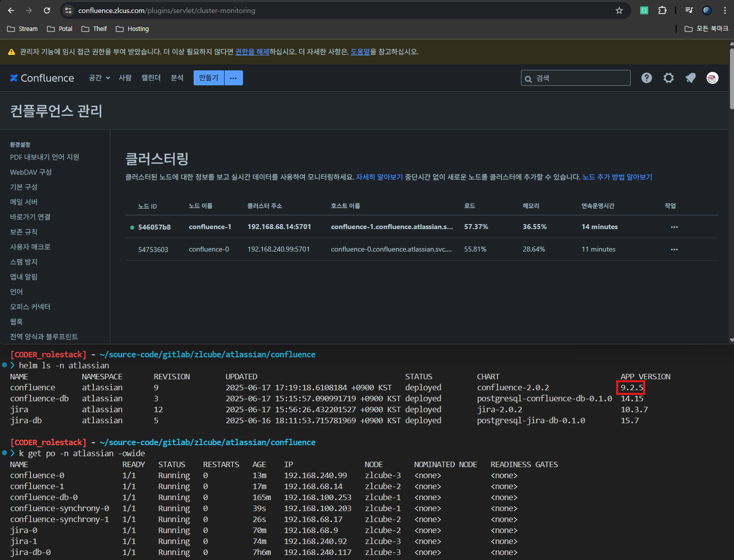
Task: Open the Potal bookmark folder
Action: (59, 29)
